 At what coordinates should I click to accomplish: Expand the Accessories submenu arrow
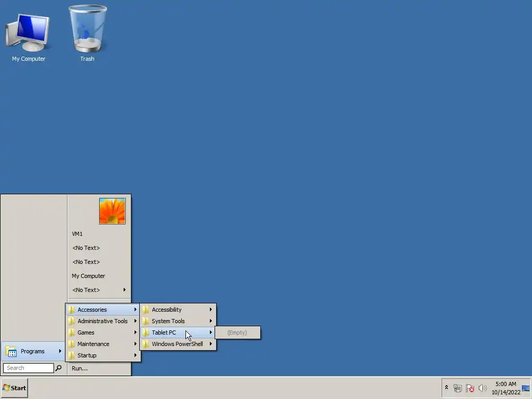pyautogui.click(x=135, y=310)
